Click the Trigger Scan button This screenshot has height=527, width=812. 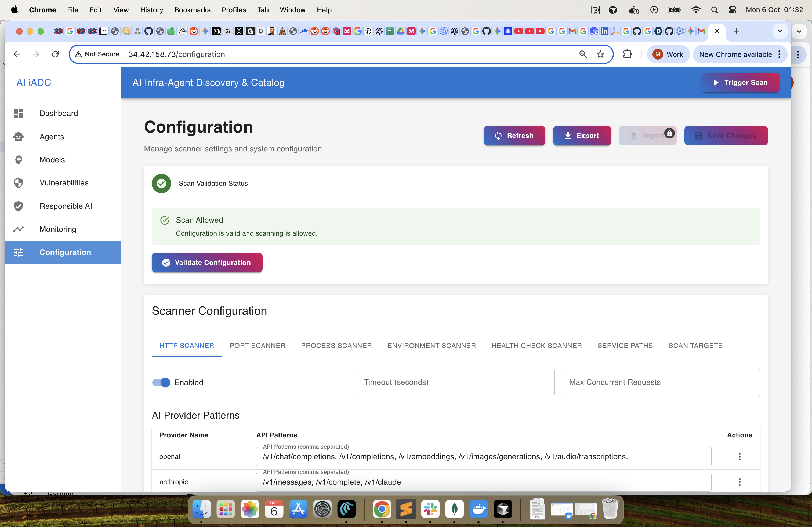point(740,82)
